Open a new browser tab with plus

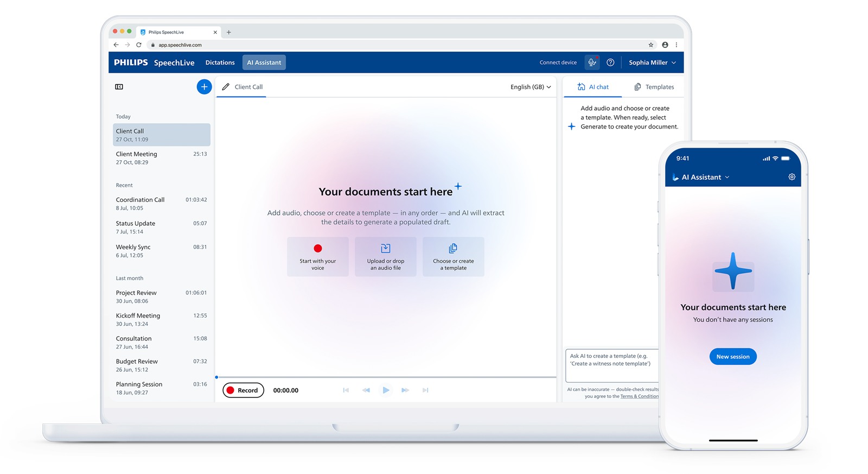point(229,32)
